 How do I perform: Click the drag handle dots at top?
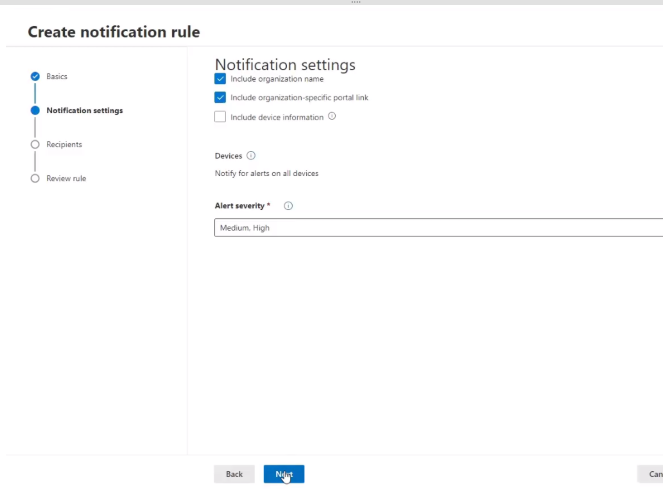(x=356, y=2)
